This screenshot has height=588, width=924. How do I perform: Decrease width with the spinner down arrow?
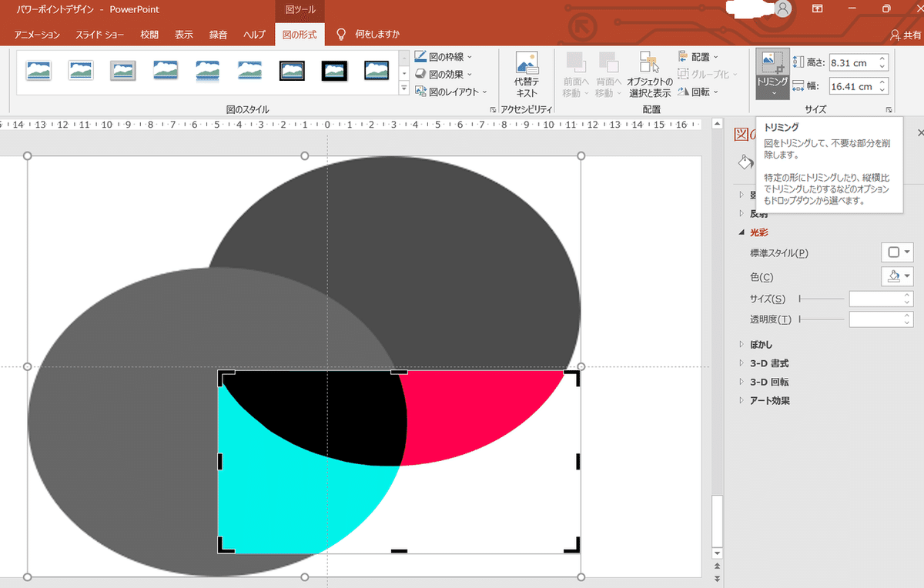(882, 90)
